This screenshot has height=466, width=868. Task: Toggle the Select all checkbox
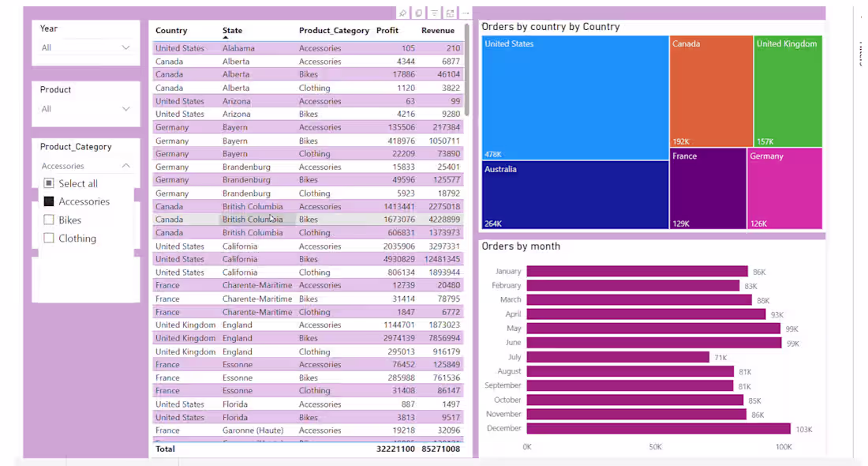[49, 182]
